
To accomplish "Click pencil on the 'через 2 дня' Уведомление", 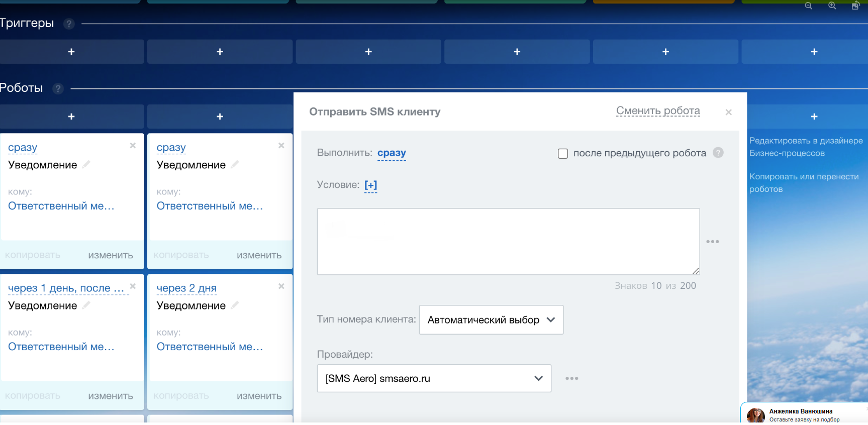I will point(235,304).
